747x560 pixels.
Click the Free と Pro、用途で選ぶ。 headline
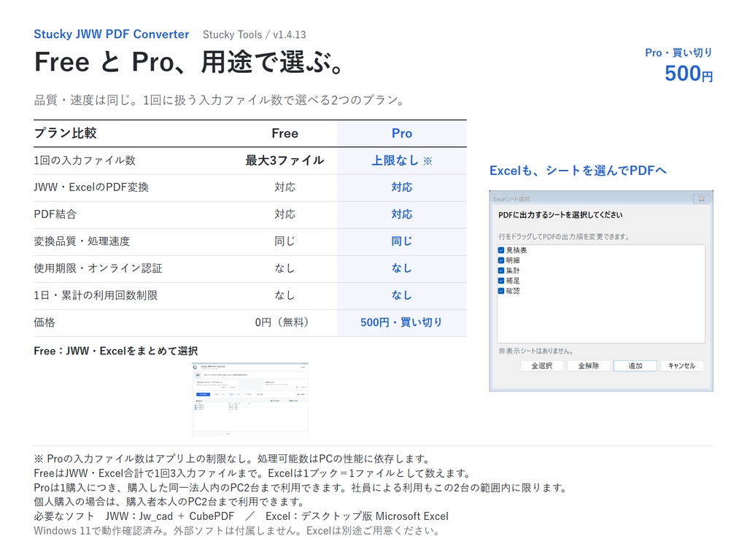pyautogui.click(x=189, y=62)
